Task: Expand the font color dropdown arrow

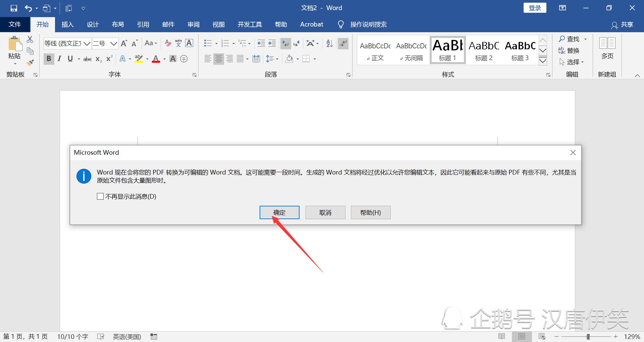Action: [164, 59]
